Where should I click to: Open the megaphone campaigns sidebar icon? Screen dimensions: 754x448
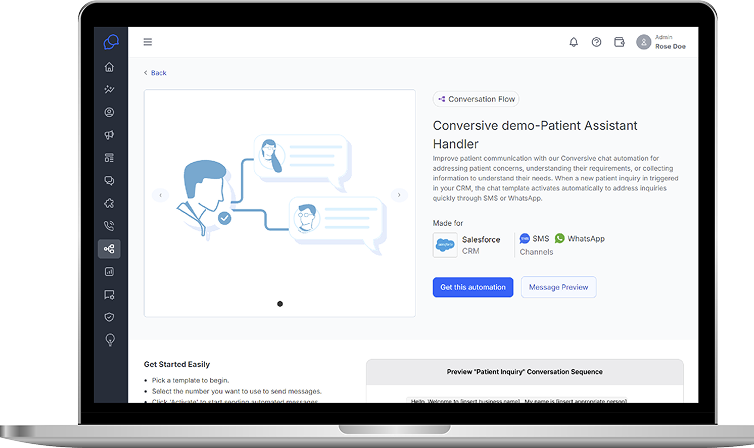tap(109, 135)
